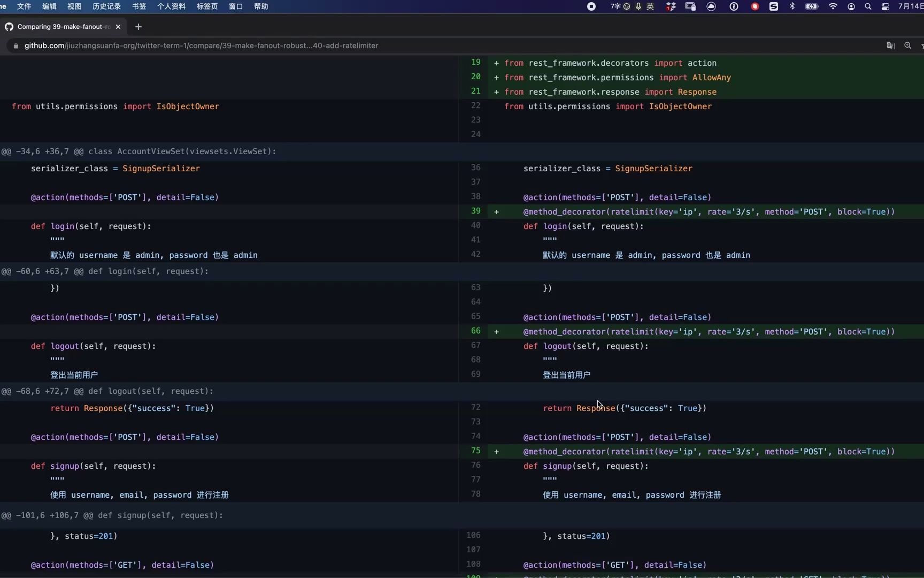View site info via address bar lock icon

pos(16,45)
